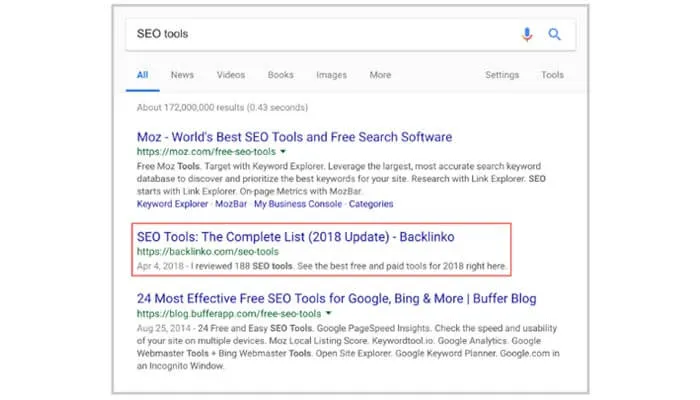700x400 pixels.
Task: Click the moz.com/free-seo-tools URL
Action: pos(206,152)
